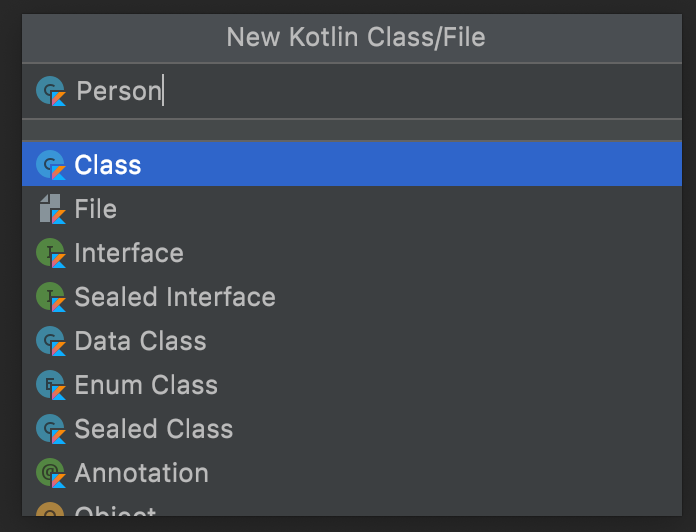Select the Class option

(352, 164)
